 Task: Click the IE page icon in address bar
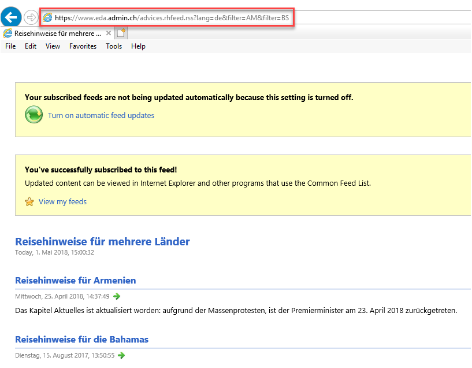[48, 18]
